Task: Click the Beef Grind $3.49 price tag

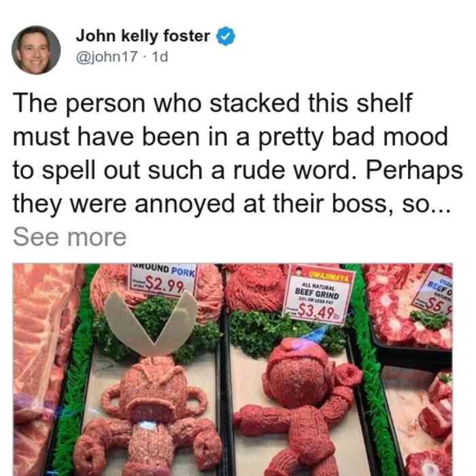Action: (318, 295)
